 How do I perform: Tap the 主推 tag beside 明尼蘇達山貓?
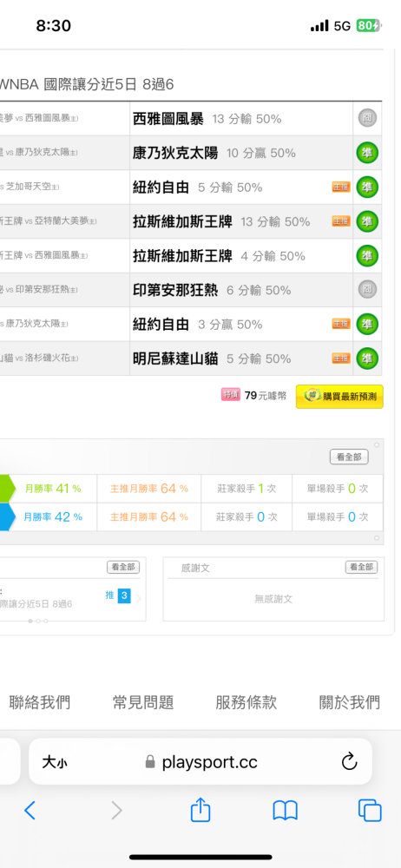[x=341, y=358]
